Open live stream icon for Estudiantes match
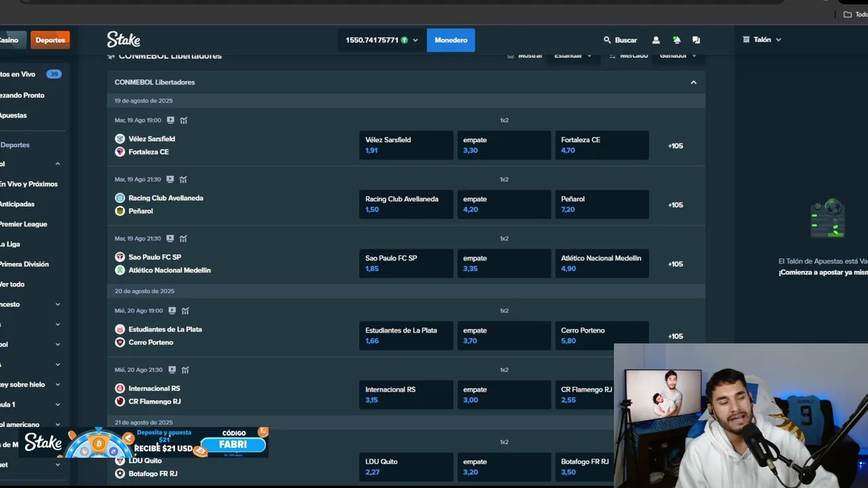Screen dimensions: 868x488 point(172,310)
